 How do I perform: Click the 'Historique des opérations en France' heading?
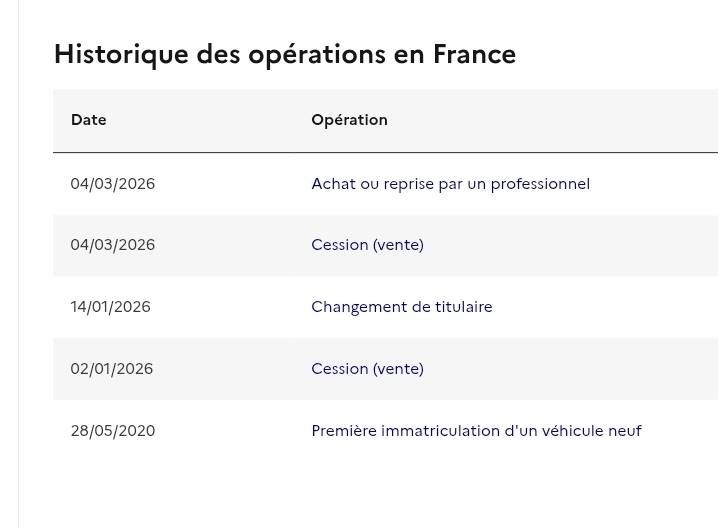pyautogui.click(x=285, y=54)
